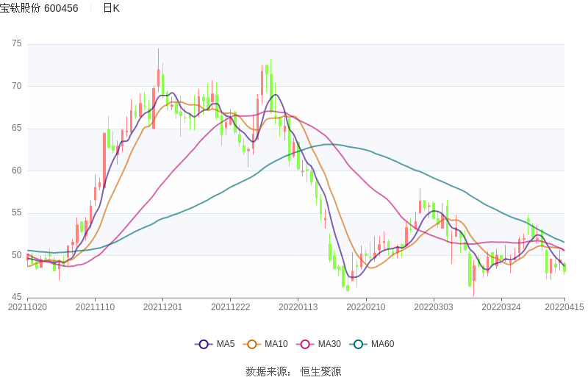
Task: Click the 恒生聚源 data source name
Action: (320, 371)
